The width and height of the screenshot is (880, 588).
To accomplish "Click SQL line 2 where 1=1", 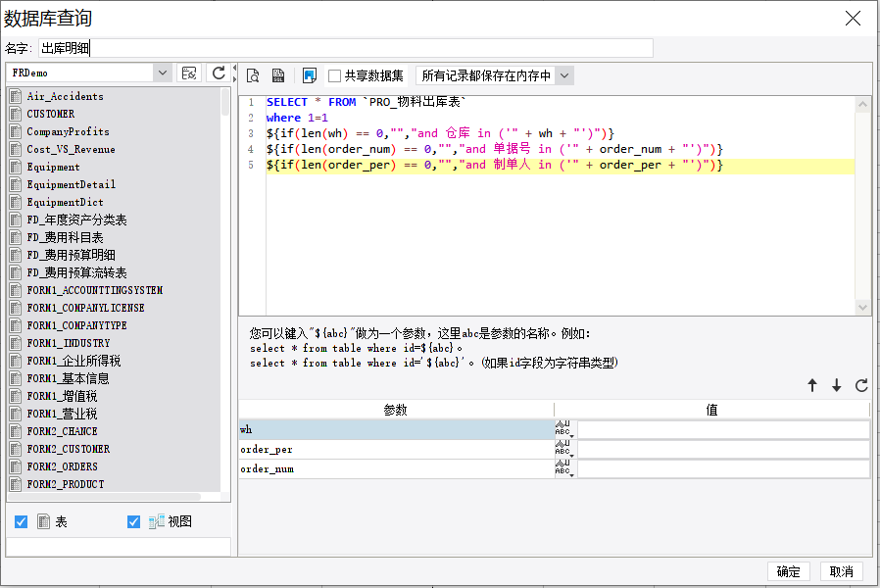I will pos(297,118).
